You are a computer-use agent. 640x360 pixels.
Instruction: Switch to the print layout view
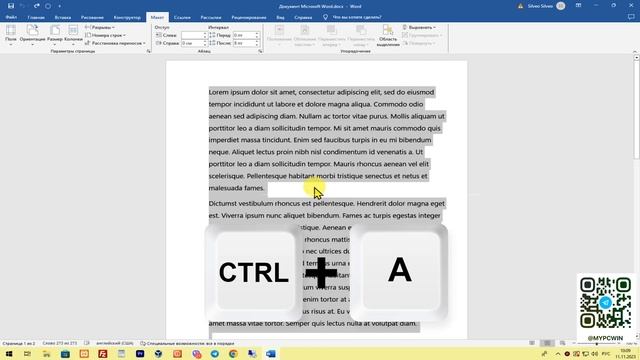coord(547,343)
